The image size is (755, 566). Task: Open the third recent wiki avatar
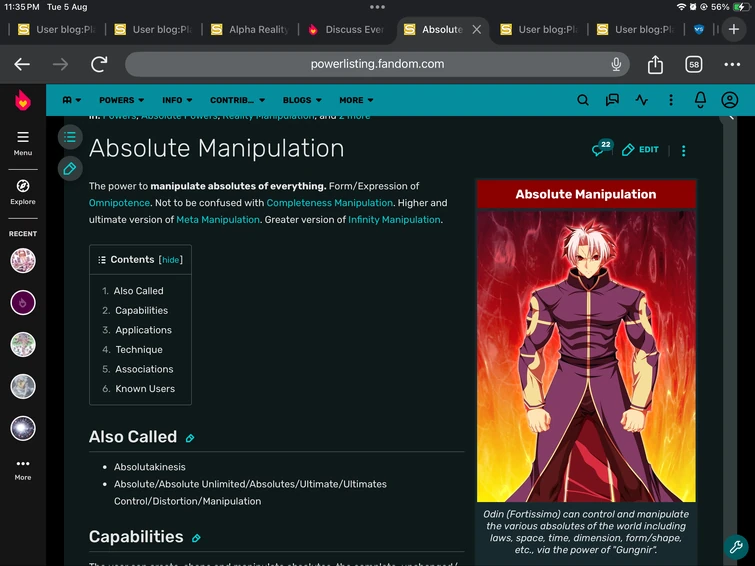tap(23, 344)
